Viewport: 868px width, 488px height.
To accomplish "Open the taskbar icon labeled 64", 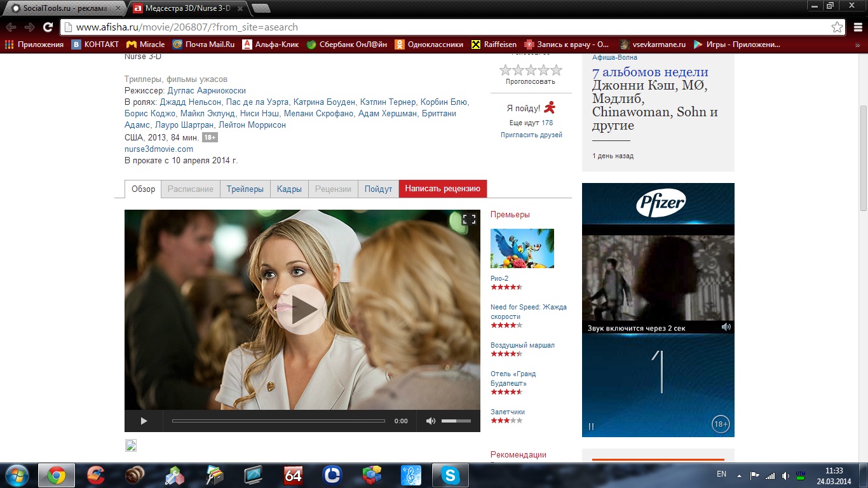I will click(293, 475).
